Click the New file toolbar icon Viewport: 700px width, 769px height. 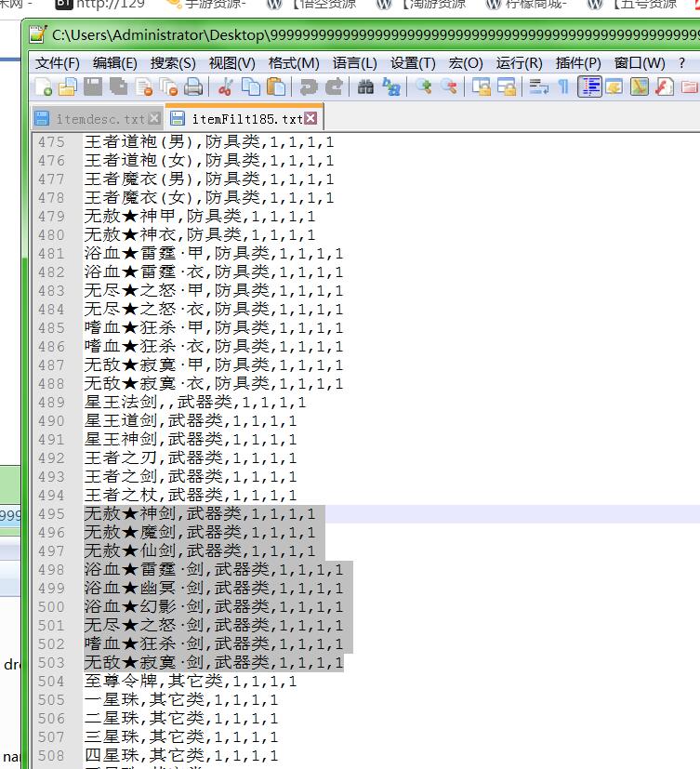point(44,87)
